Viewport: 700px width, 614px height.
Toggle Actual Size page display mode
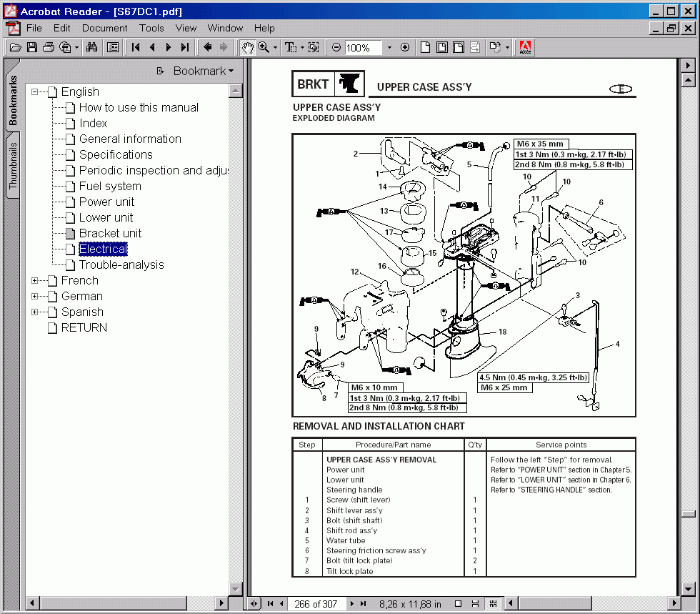[x=425, y=47]
